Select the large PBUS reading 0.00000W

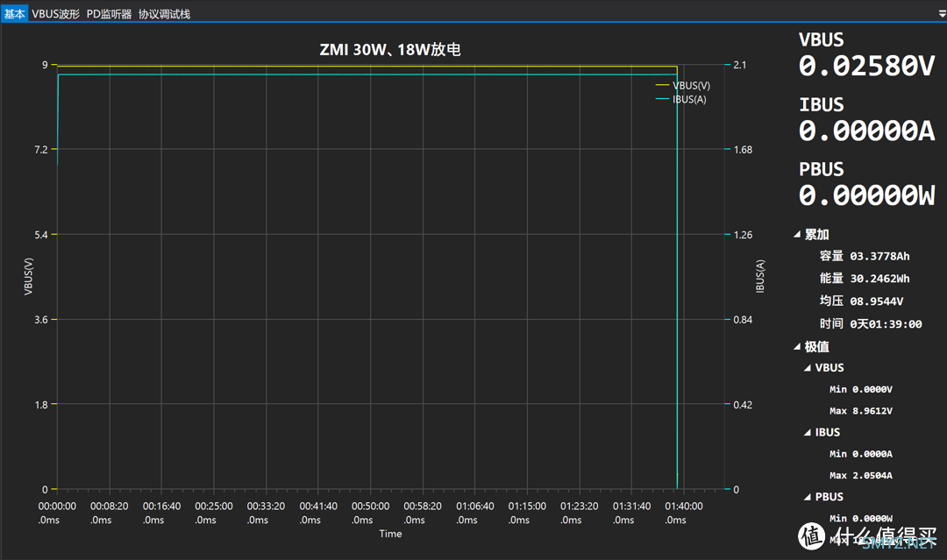[x=866, y=195]
